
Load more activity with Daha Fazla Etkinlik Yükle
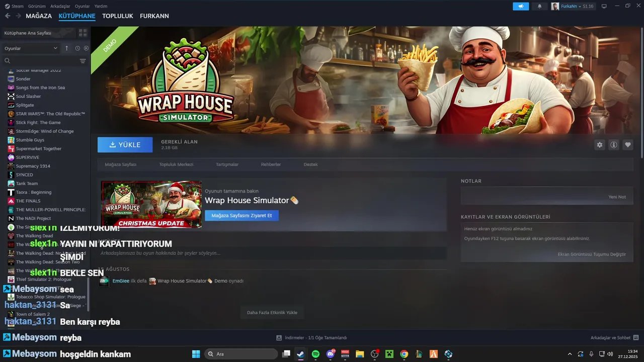[272, 313]
